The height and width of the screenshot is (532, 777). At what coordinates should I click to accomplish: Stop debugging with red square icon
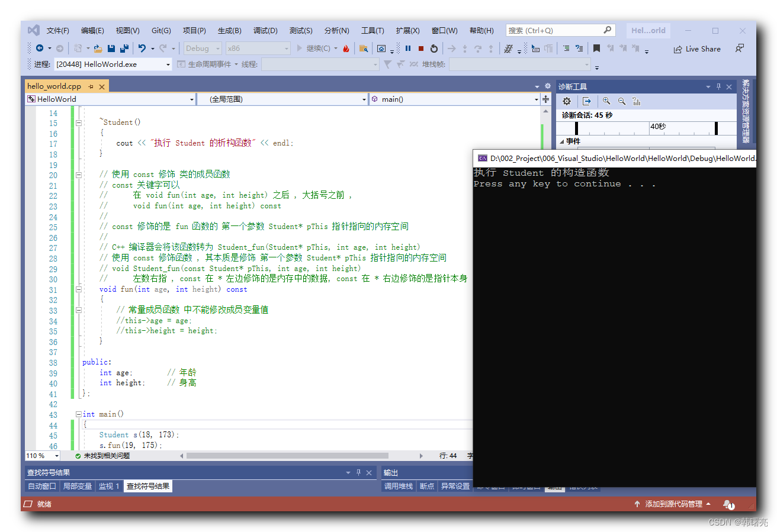click(x=421, y=49)
